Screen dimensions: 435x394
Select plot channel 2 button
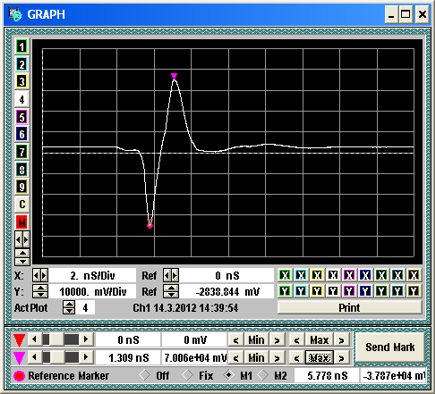pos(22,64)
